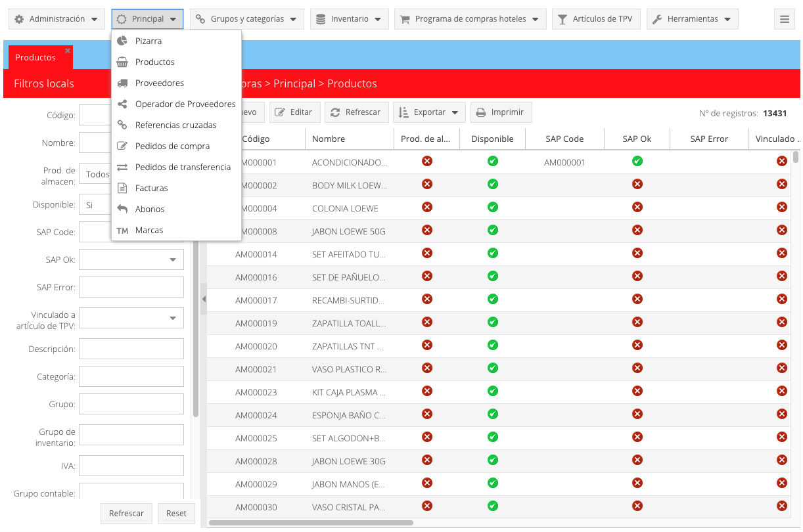
Task: Click the table's horizontal scrollbar
Action: coord(311,523)
